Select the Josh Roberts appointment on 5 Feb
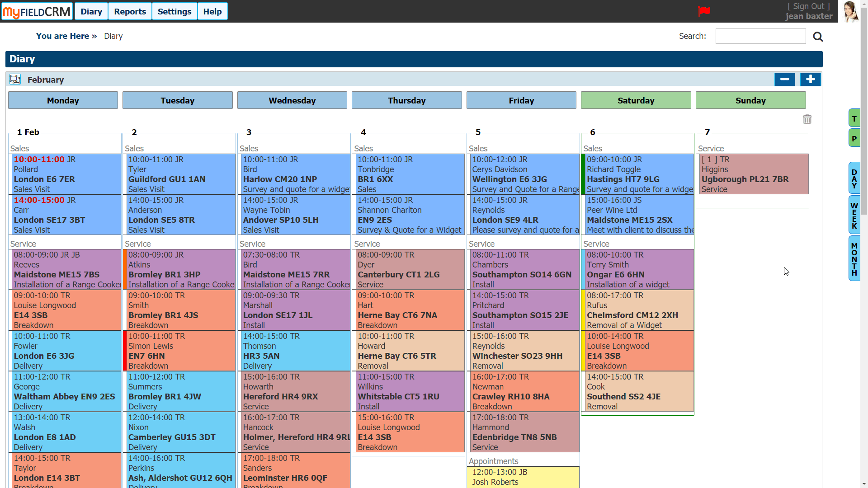 coord(523,477)
